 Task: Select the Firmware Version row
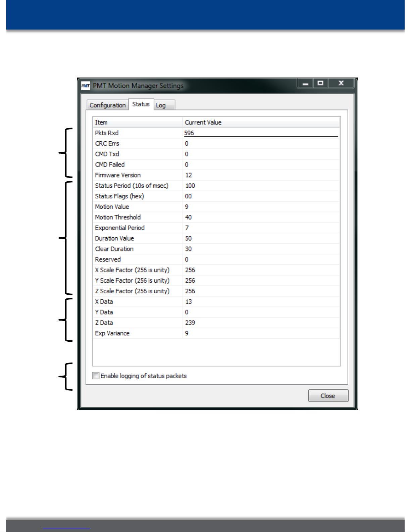tap(216, 175)
